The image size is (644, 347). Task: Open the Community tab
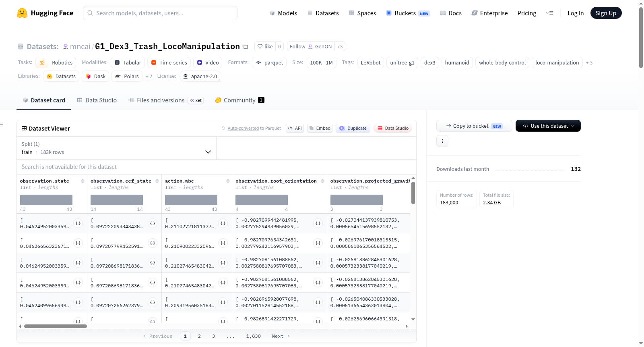(240, 100)
